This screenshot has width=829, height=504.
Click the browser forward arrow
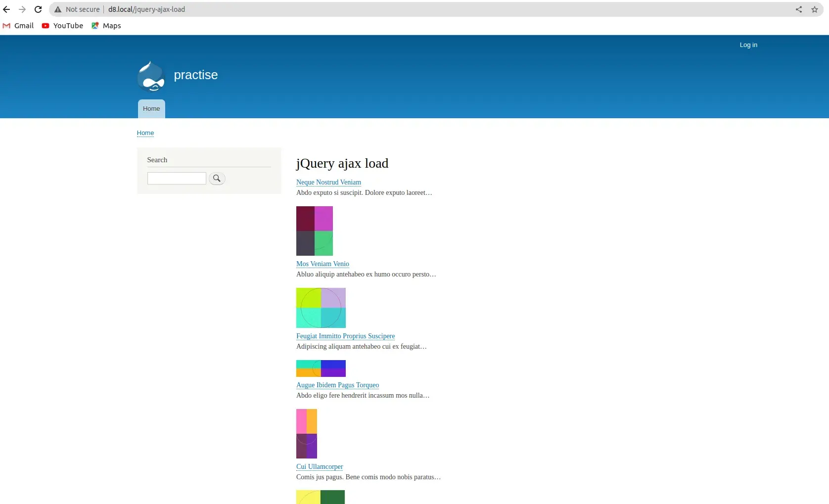click(x=22, y=9)
